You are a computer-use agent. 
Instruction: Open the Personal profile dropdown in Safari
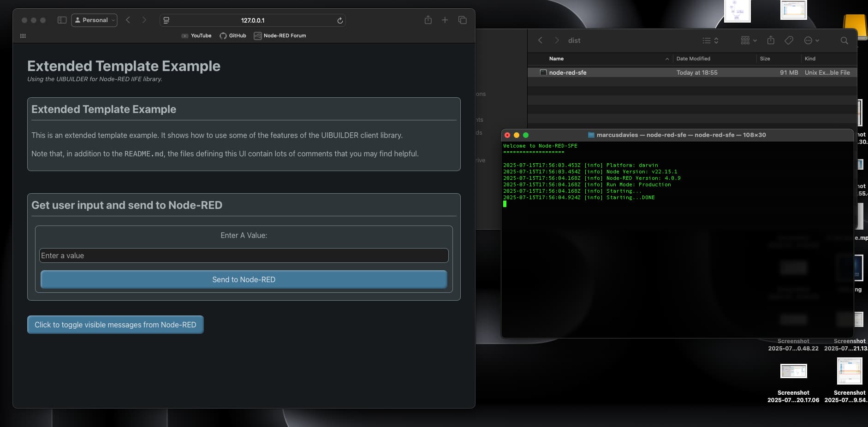(x=94, y=20)
